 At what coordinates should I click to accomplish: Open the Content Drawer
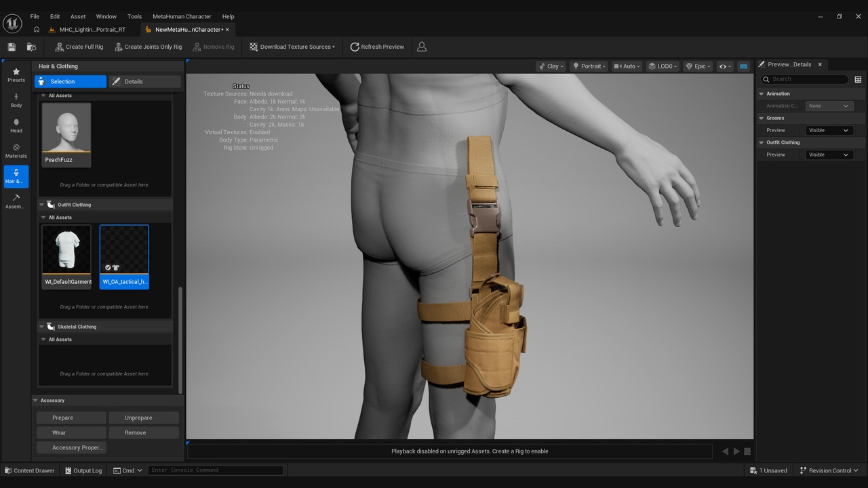click(x=30, y=470)
